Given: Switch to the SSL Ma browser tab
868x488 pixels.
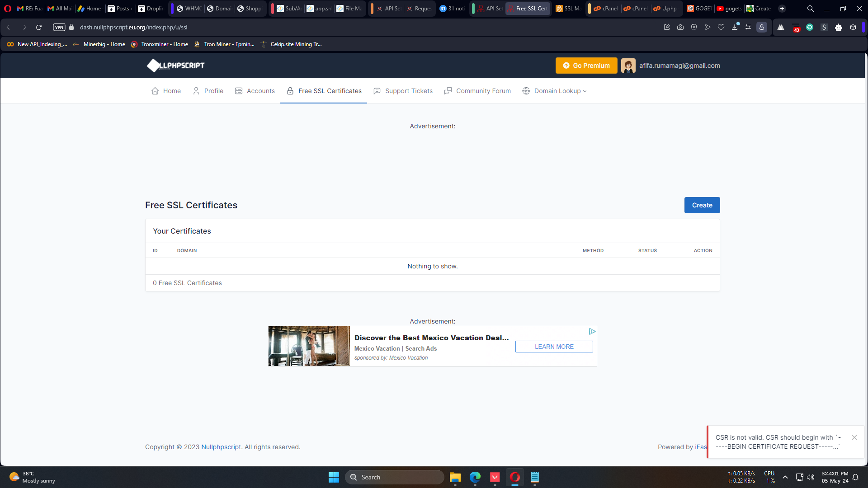Looking at the screenshot, I should pos(569,8).
